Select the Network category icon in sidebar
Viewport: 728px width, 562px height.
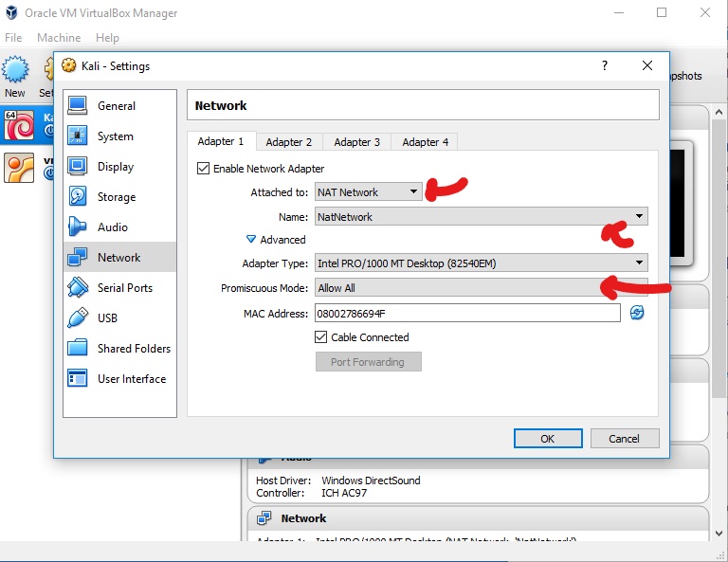(77, 257)
